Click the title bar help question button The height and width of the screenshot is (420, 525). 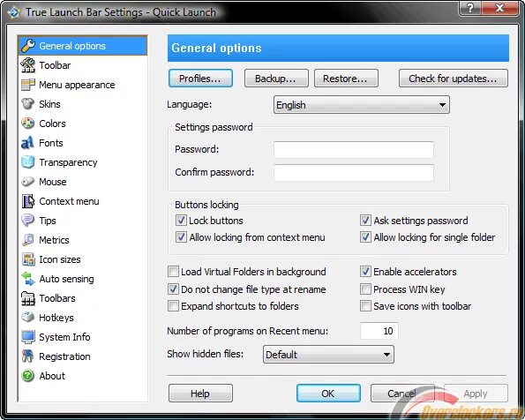pos(470,8)
